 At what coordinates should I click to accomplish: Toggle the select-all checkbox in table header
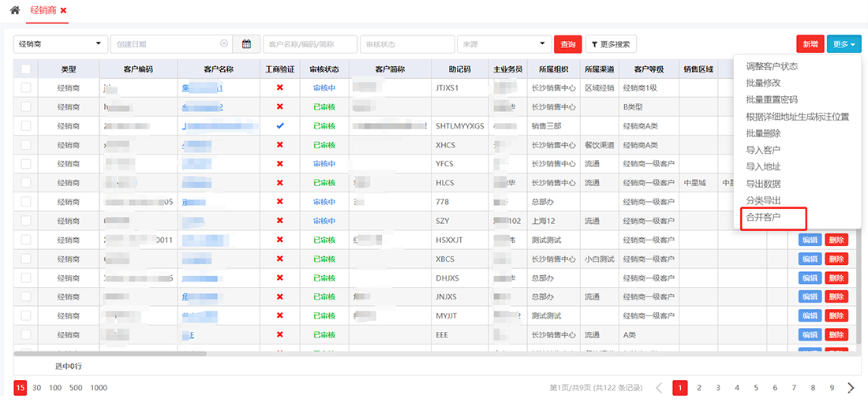(x=26, y=69)
